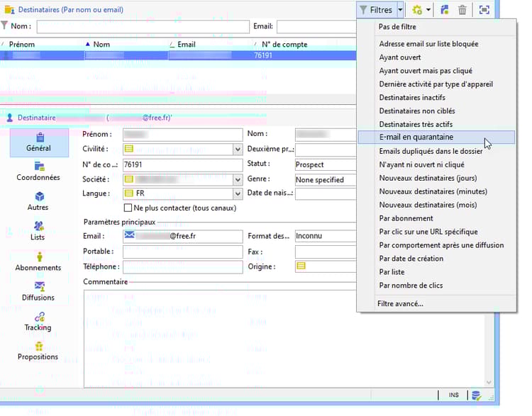Select Destinataires inactifs filter

point(412,97)
